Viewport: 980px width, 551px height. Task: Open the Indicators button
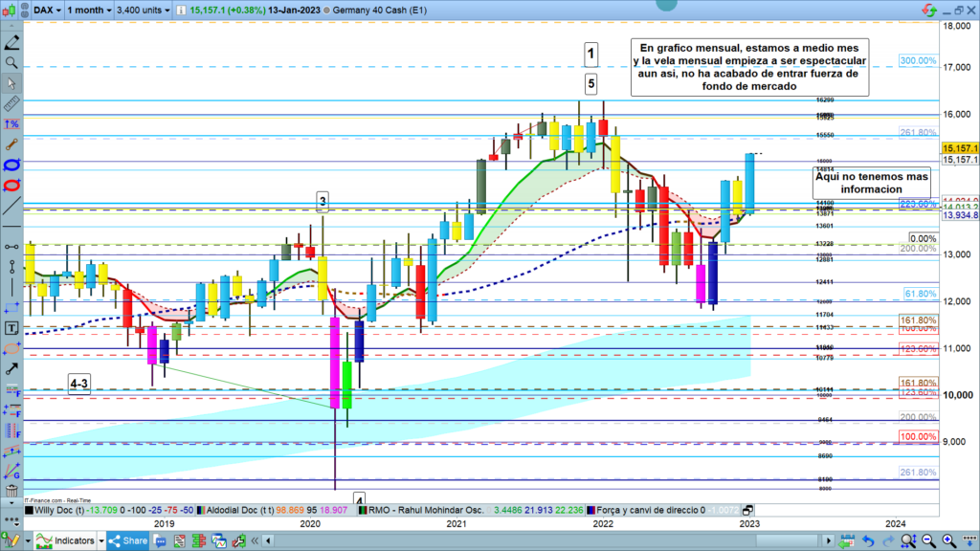tap(66, 540)
